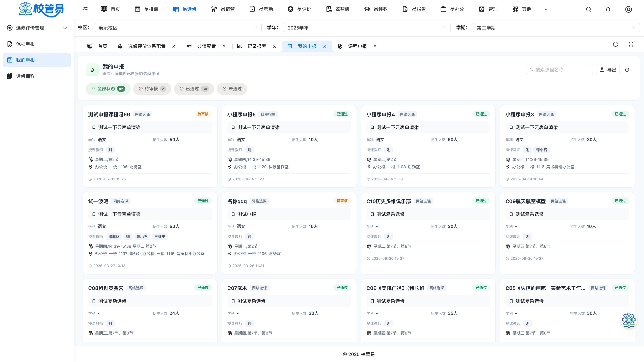Click teacher tag 邱海林
Image resolution: width=644 pixels, height=362 pixels.
click(x=114, y=237)
